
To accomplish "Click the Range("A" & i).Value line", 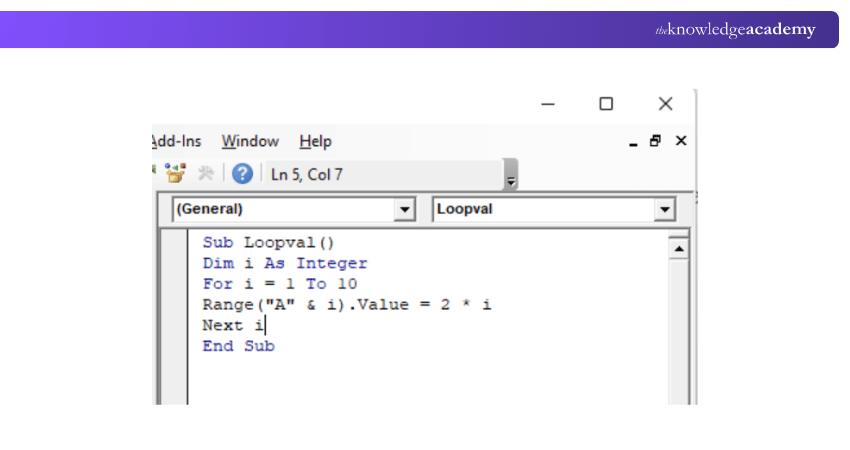I will click(x=347, y=305).
